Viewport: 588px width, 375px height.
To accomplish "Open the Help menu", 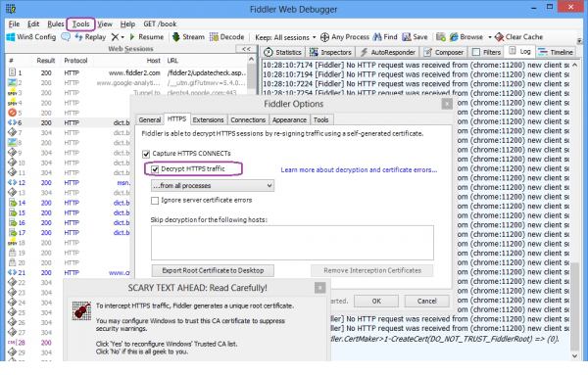I will click(x=127, y=23).
